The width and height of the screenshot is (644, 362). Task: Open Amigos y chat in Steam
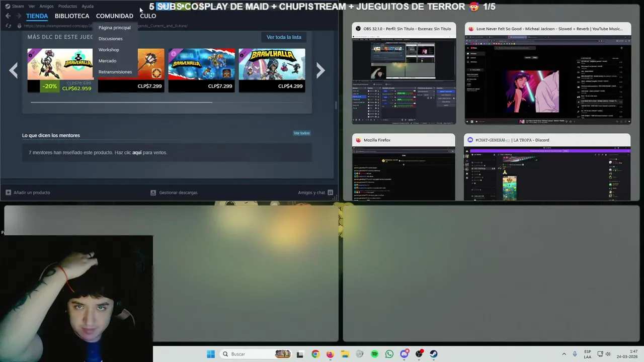(x=315, y=193)
